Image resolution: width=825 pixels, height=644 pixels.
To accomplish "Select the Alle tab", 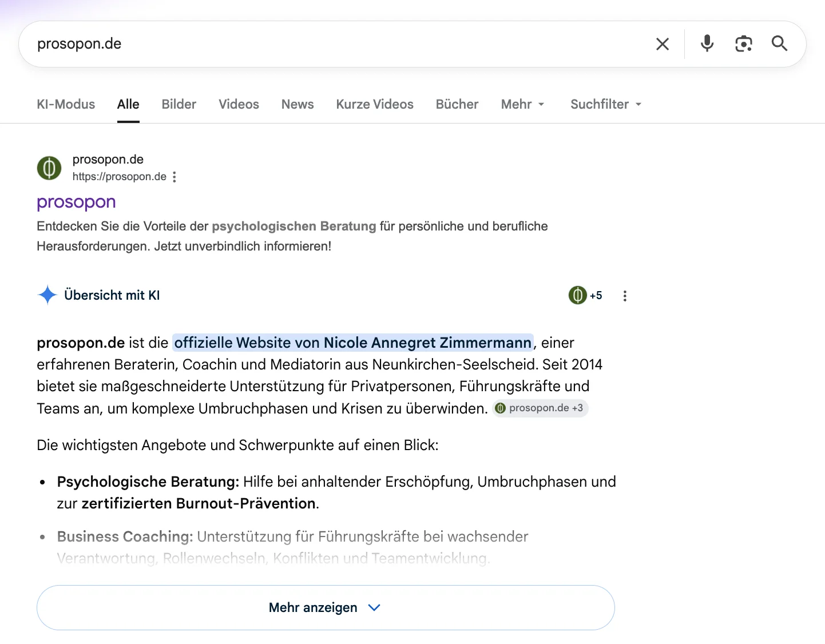I will pyautogui.click(x=128, y=104).
